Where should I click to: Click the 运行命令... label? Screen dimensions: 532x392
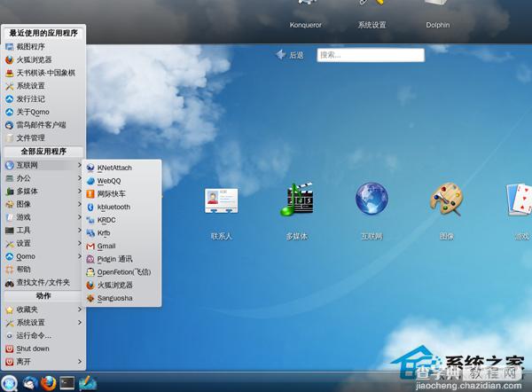tap(34, 335)
